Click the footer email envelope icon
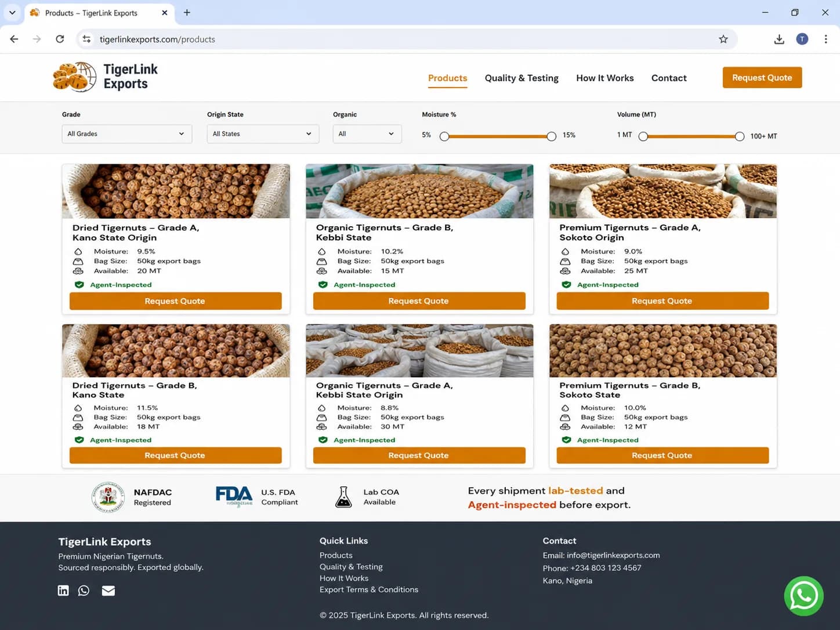 tap(108, 591)
